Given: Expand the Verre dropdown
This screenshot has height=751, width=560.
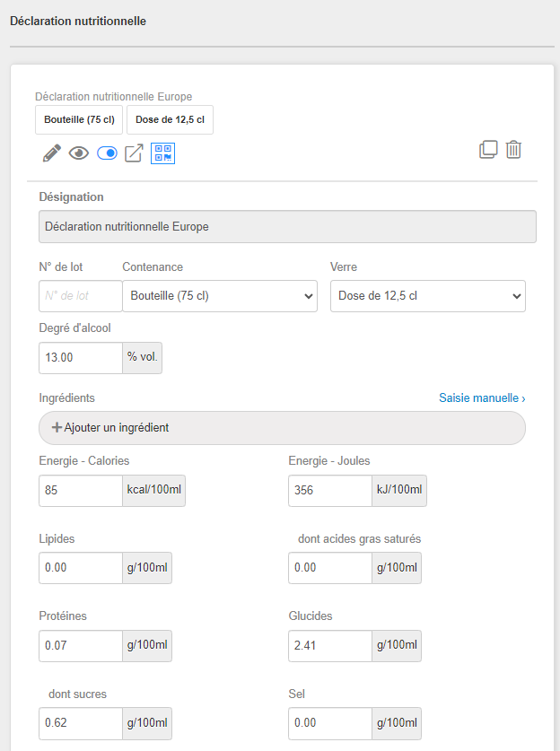Looking at the screenshot, I should 427,296.
